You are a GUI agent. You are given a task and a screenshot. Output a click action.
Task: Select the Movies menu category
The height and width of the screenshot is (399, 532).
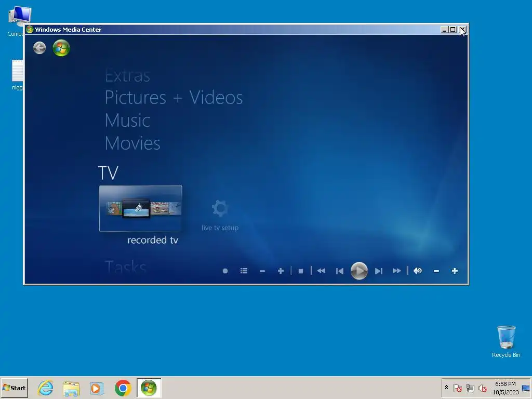[132, 143]
